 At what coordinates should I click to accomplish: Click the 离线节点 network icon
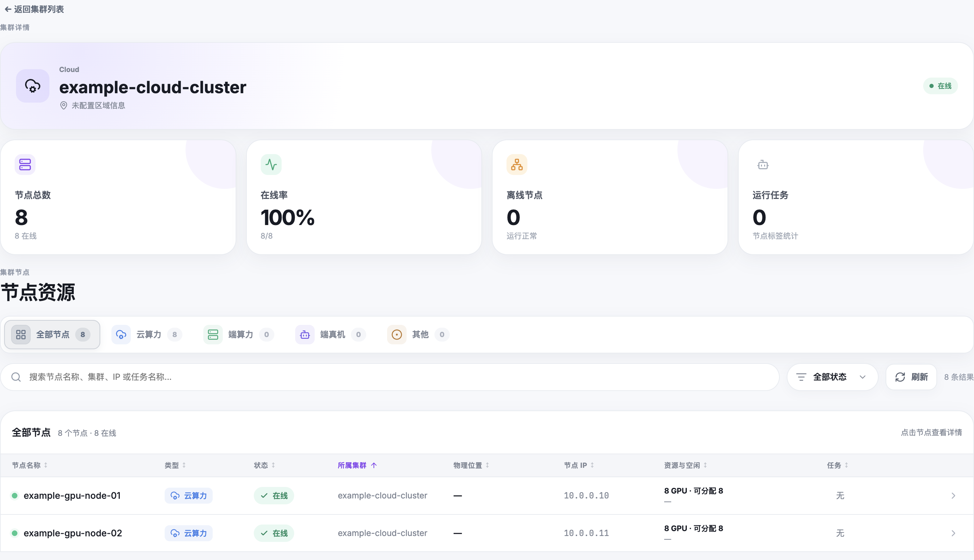pyautogui.click(x=517, y=165)
